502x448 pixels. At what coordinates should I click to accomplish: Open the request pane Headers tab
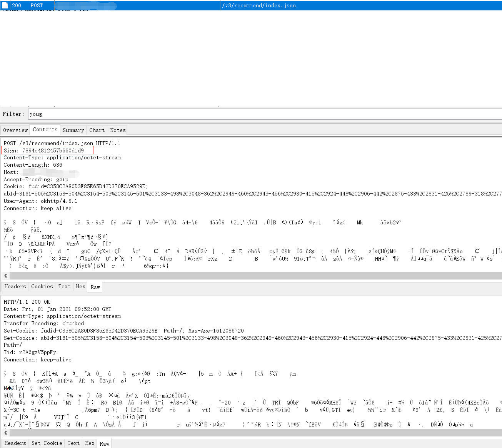point(15,286)
